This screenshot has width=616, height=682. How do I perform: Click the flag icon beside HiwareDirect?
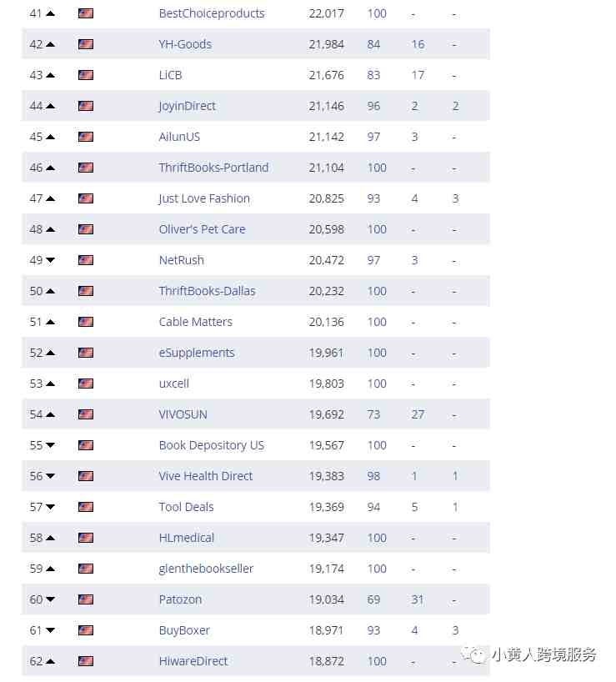[x=86, y=661]
